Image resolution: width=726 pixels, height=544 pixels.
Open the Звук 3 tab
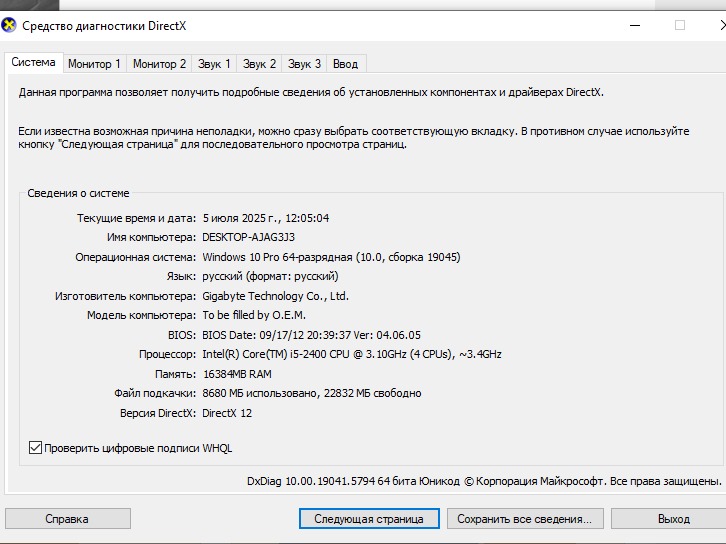pyautogui.click(x=304, y=64)
